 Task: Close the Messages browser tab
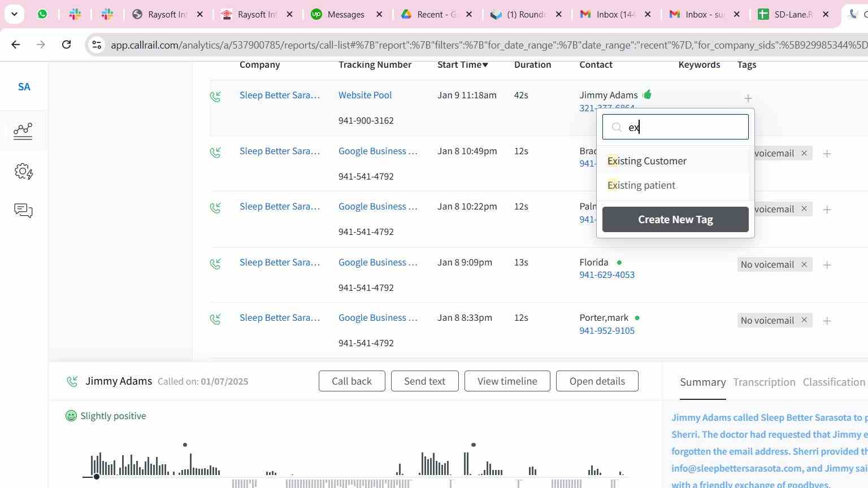(380, 15)
